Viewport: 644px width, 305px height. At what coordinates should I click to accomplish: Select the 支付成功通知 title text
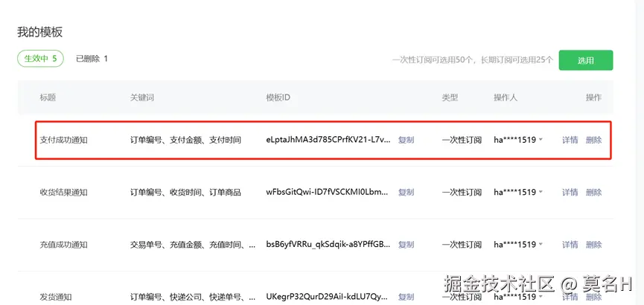point(64,140)
